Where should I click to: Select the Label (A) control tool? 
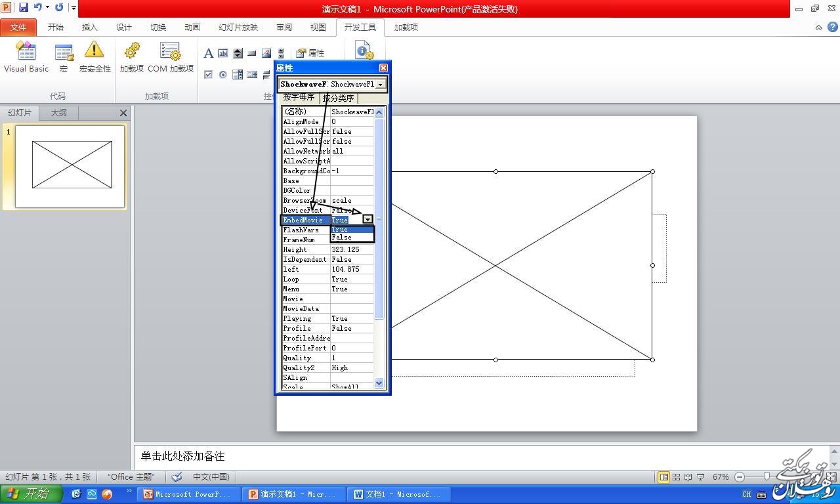[209, 53]
